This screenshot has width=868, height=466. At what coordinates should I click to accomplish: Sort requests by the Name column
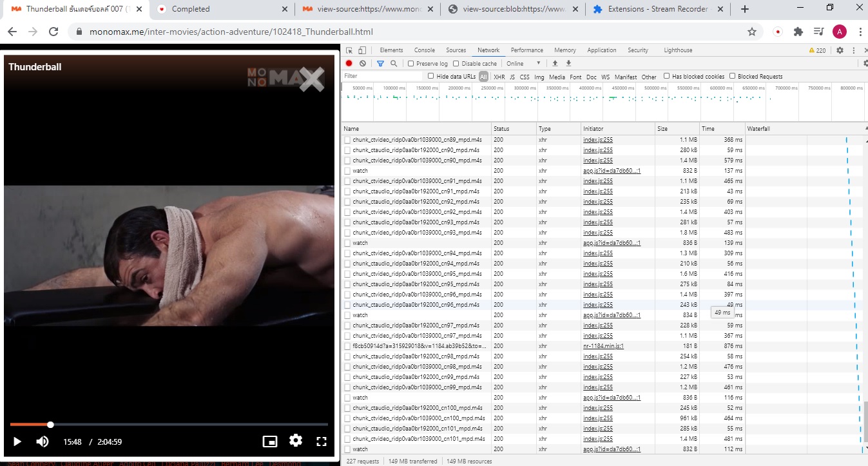416,129
